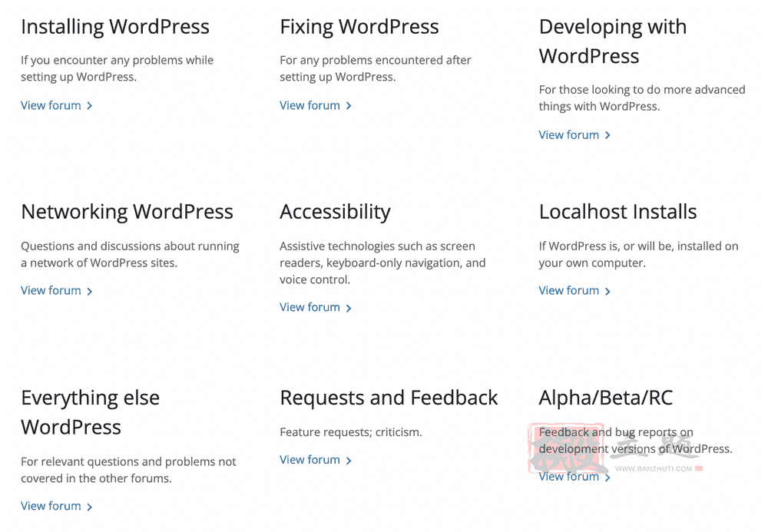Open View forum link under Accessibility
Image resolution: width=768 pixels, height=532 pixels.
(316, 307)
